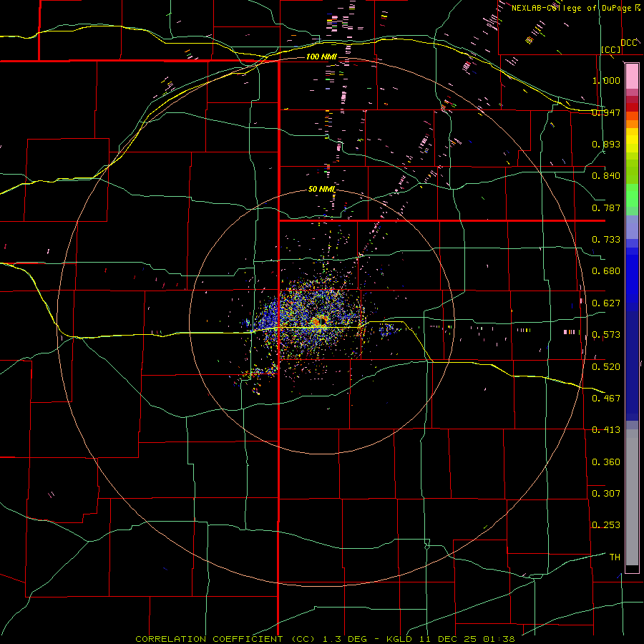Click the 0.947 scale value
Viewport: 644px width, 644px height.
point(606,112)
